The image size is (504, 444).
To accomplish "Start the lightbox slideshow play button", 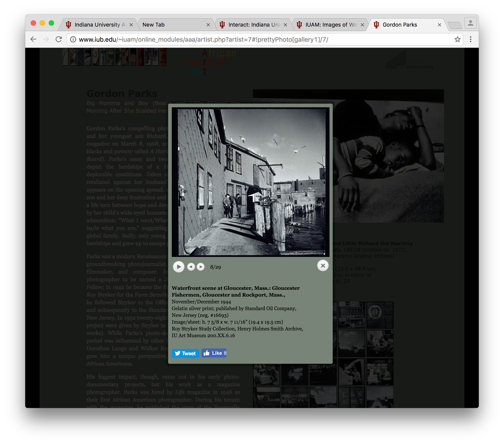I will point(178,267).
